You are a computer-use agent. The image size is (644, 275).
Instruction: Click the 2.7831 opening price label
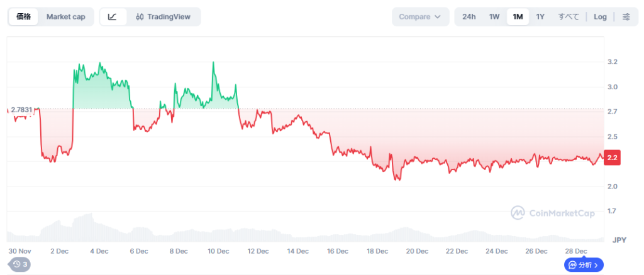click(21, 110)
